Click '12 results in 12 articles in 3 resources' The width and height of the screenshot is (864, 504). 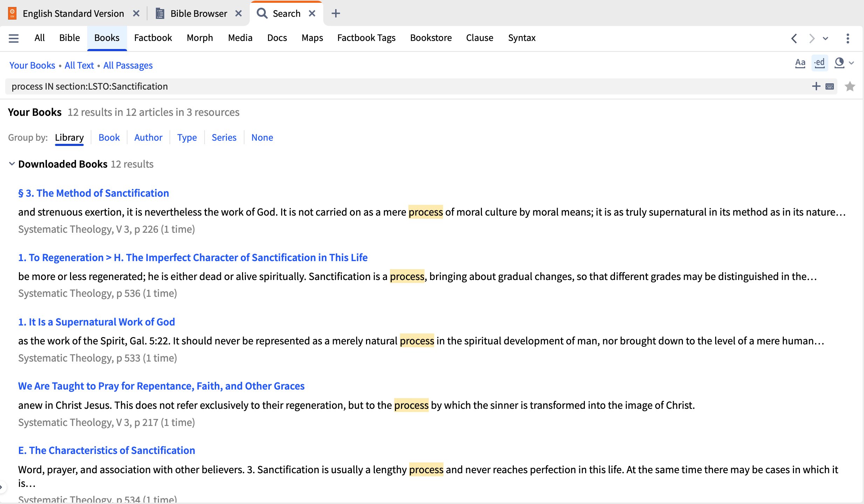click(153, 112)
